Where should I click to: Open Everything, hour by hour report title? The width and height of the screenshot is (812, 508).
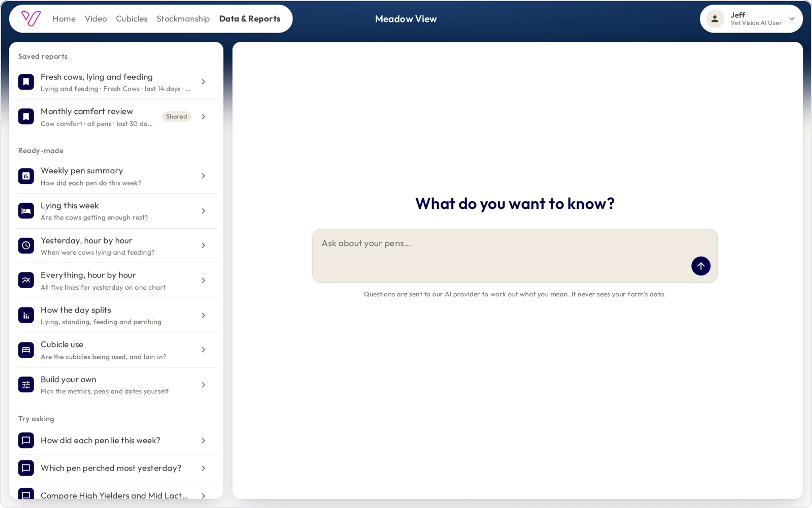coord(88,275)
